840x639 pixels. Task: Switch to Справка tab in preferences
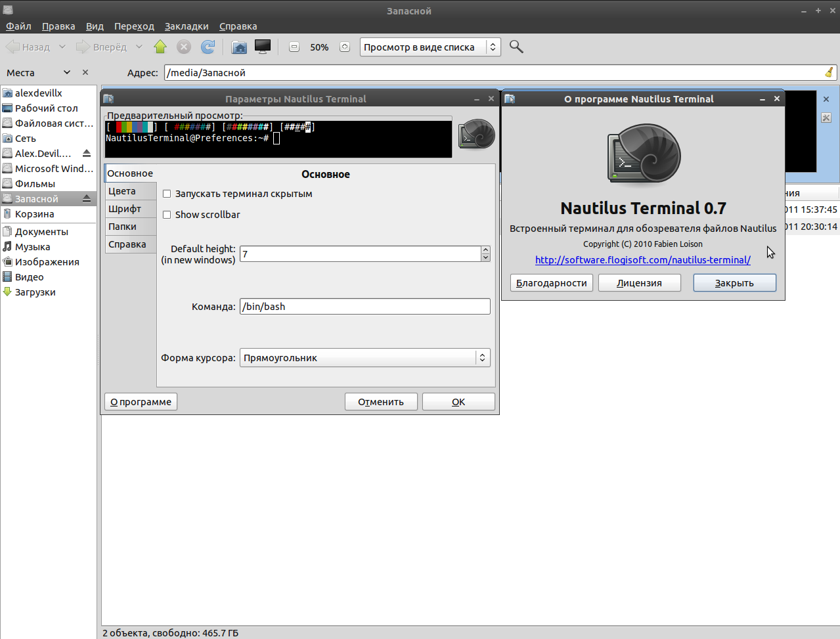(130, 244)
